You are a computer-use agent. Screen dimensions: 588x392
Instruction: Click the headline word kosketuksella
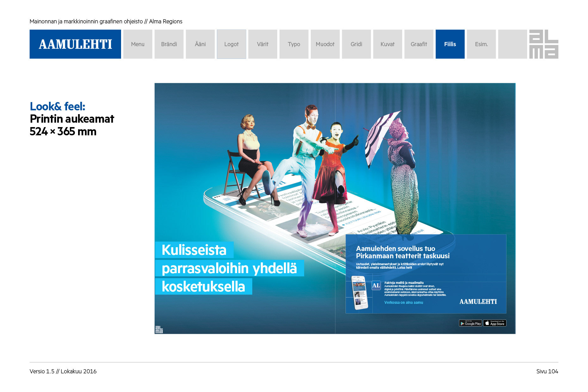[204, 286]
